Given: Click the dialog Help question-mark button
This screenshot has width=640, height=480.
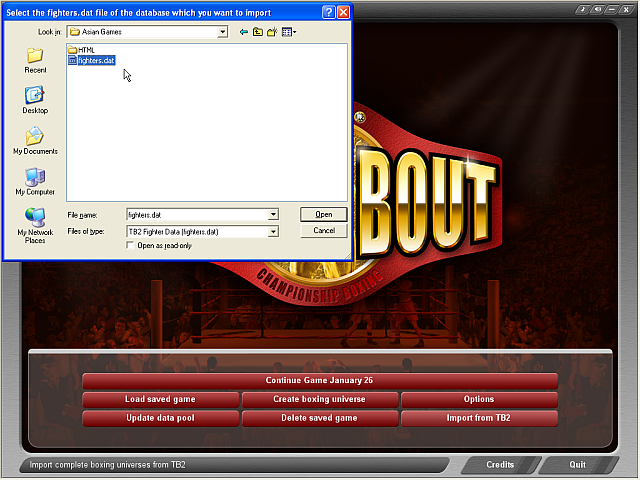Looking at the screenshot, I should [x=329, y=13].
